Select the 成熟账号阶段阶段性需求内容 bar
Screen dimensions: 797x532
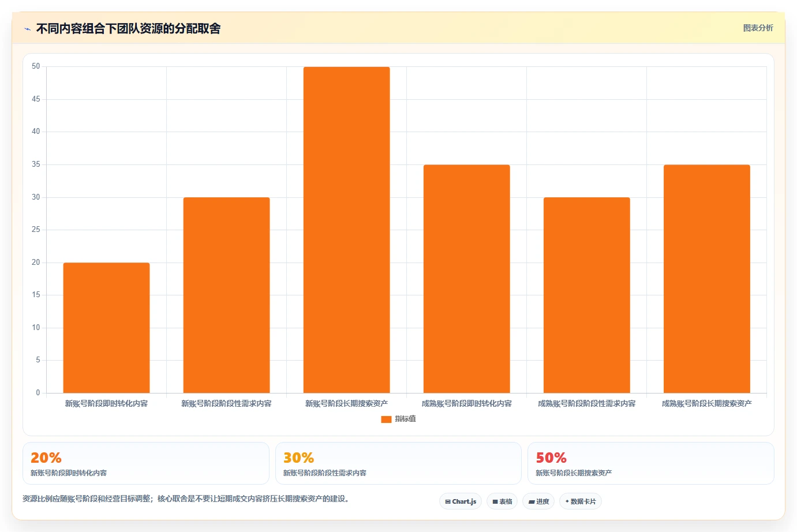tap(586, 295)
